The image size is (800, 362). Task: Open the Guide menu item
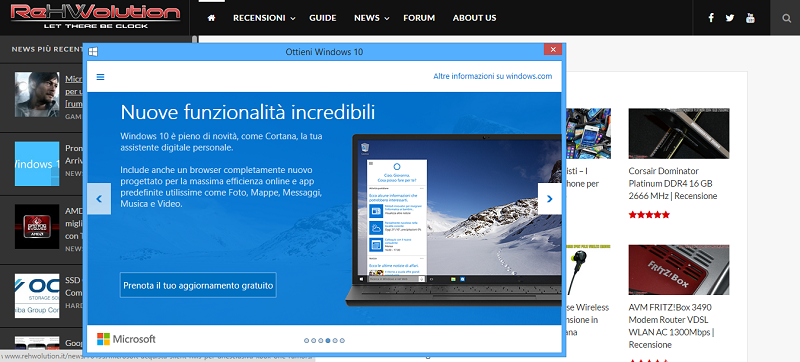(322, 18)
